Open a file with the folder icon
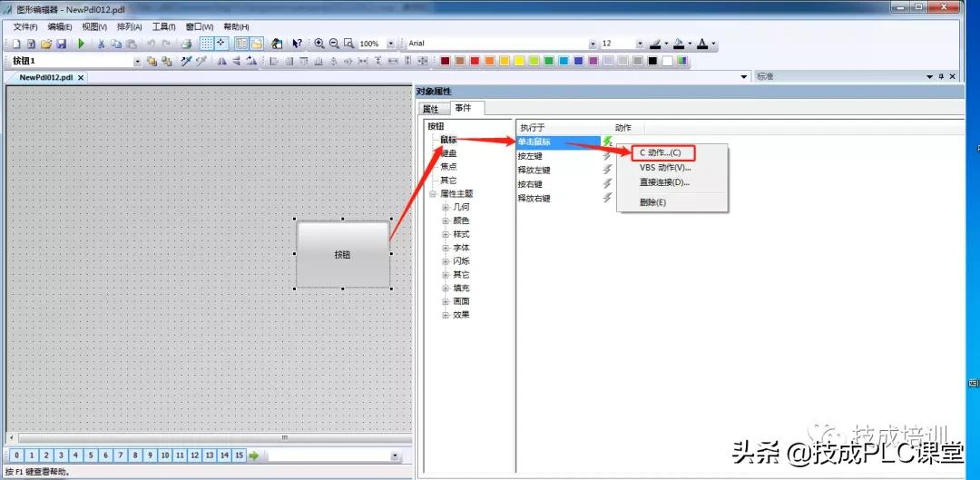The width and height of the screenshot is (980, 480). tap(46, 44)
